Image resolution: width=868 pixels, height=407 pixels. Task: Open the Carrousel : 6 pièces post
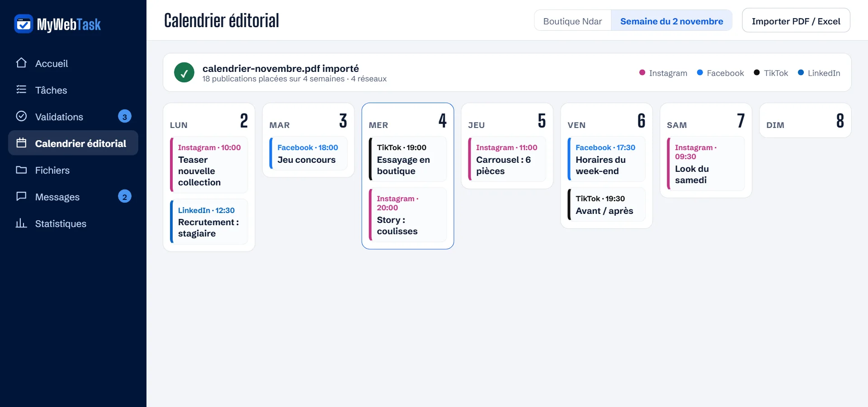(x=507, y=159)
